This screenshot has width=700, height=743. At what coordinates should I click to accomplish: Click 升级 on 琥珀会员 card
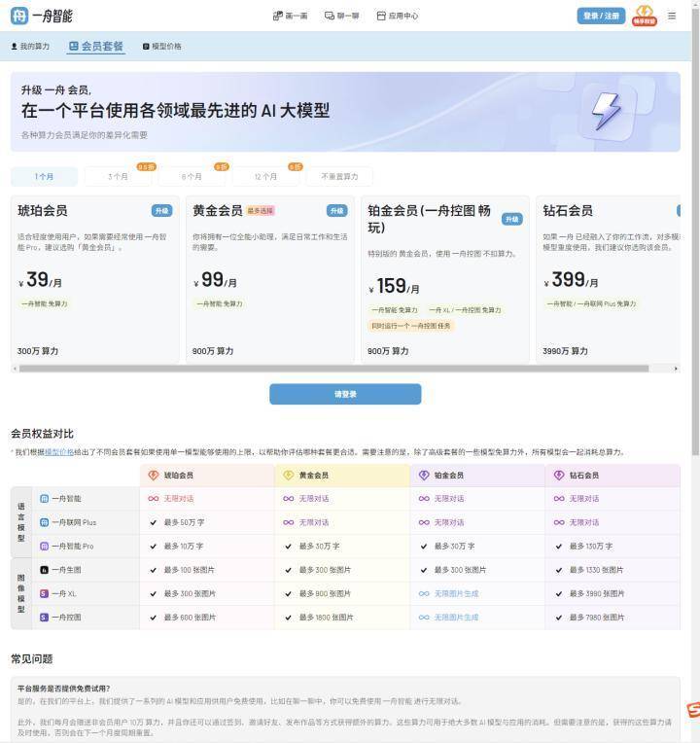pos(162,210)
